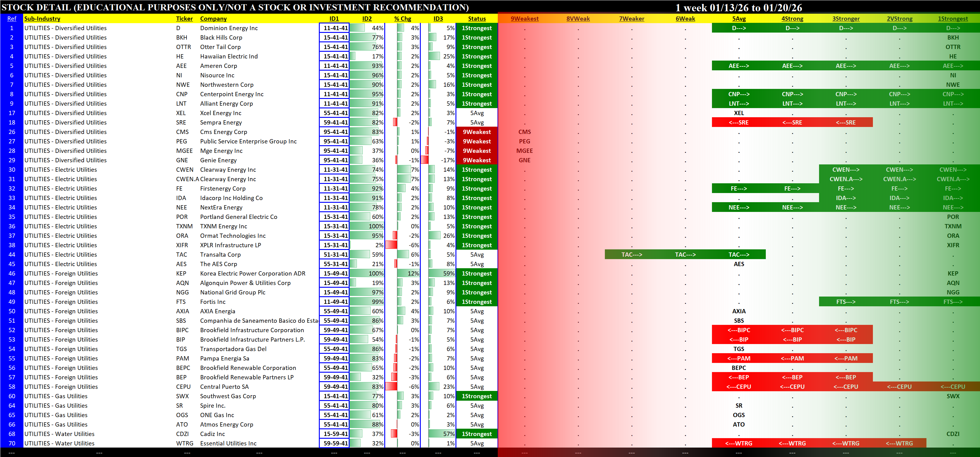
Task: Click the Sub-Industry column header
Action: click(42, 19)
